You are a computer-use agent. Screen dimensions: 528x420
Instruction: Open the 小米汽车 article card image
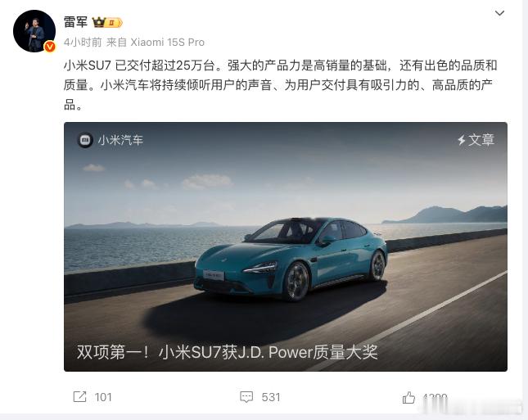(x=286, y=246)
